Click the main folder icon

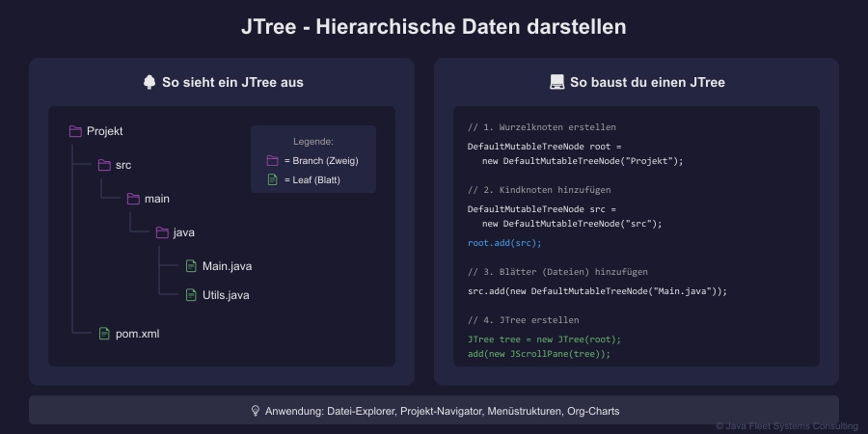133,199
